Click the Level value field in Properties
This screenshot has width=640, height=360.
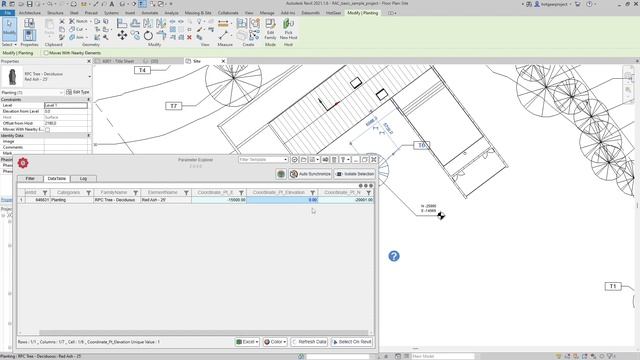point(66,105)
